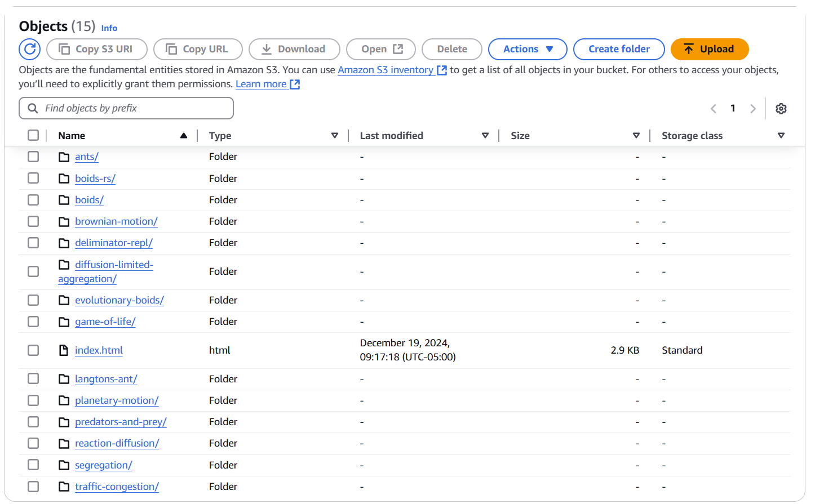Select checkbox for planetary-motion/
This screenshot has height=504, width=815.
click(x=33, y=400)
